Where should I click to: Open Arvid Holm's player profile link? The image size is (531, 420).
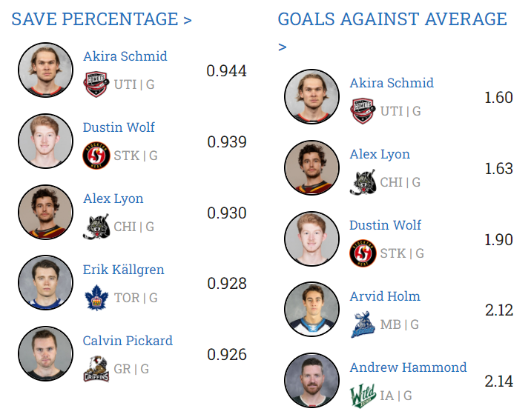click(385, 296)
